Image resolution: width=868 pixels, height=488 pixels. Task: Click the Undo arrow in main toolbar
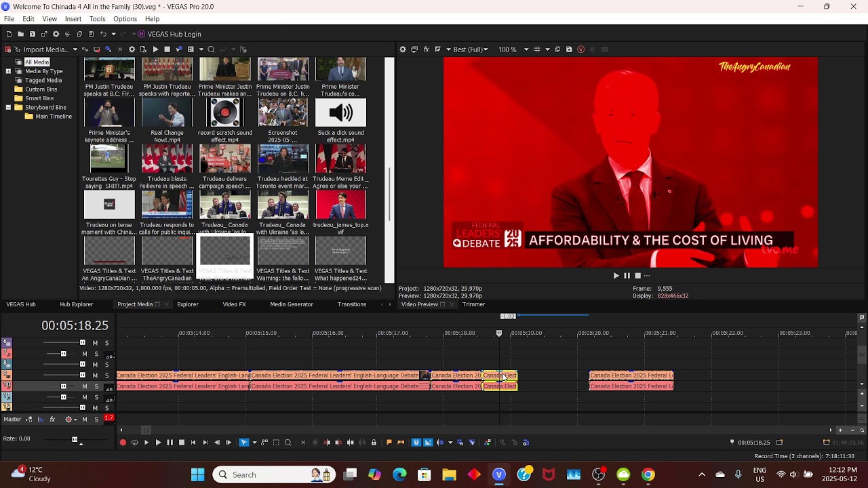pyautogui.click(x=103, y=34)
